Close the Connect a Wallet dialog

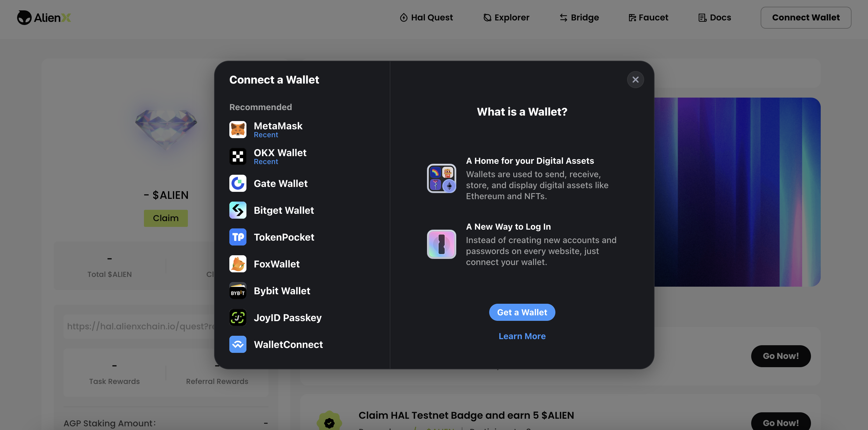click(x=635, y=80)
